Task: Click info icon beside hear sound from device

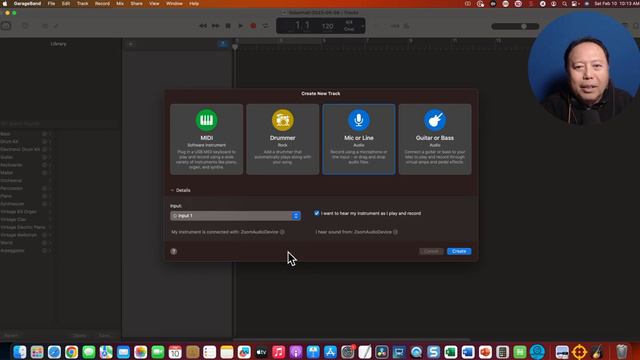Action: pos(396,232)
